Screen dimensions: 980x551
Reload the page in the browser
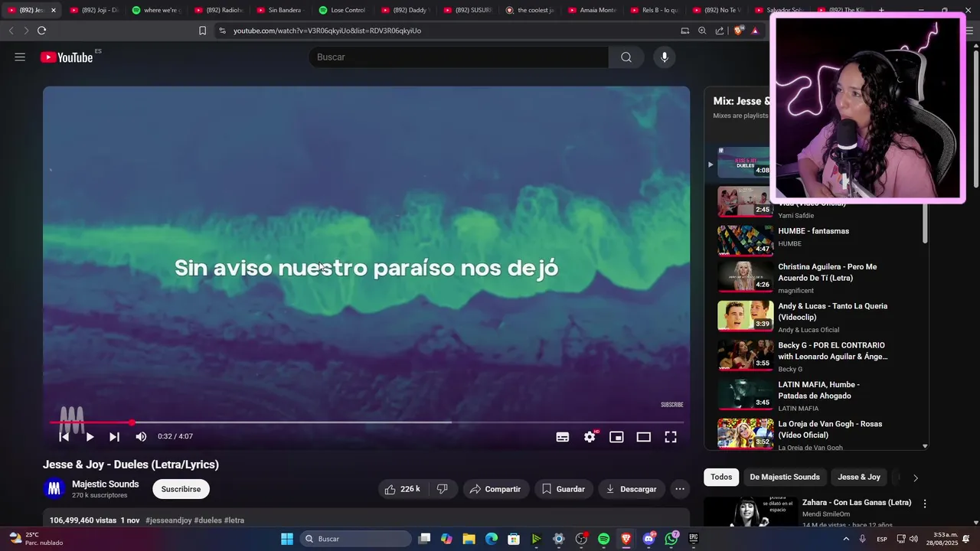click(41, 31)
